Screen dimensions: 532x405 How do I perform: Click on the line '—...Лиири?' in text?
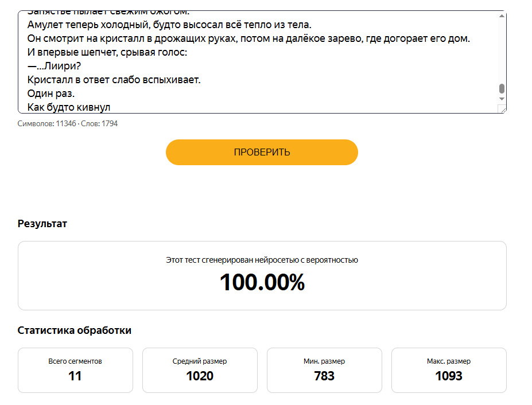(x=54, y=66)
